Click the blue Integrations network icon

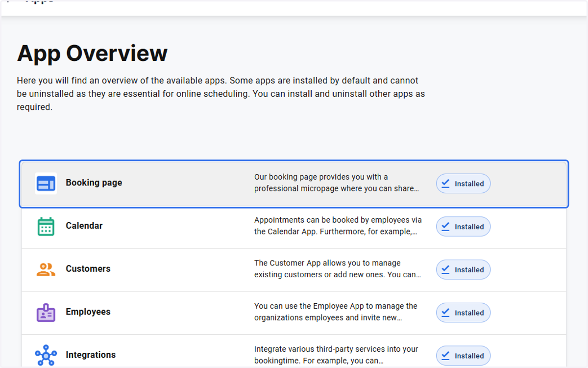pyautogui.click(x=46, y=355)
